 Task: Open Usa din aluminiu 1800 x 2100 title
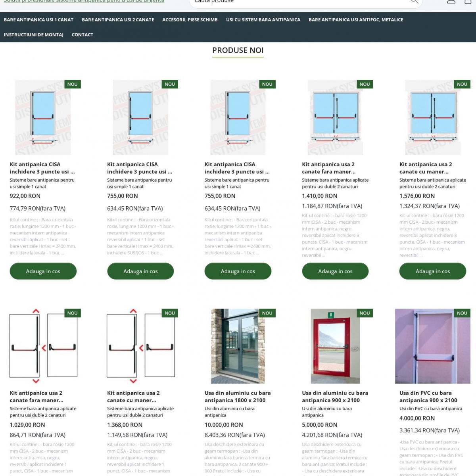tap(238, 397)
